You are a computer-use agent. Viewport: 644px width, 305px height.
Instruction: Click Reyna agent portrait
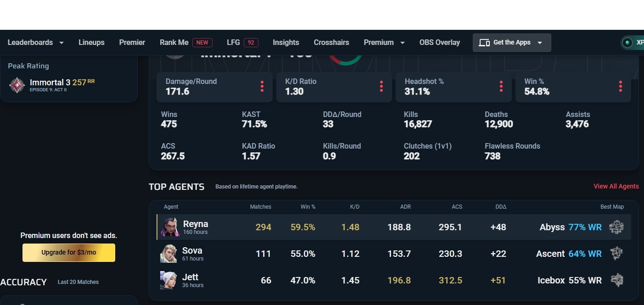point(169,227)
